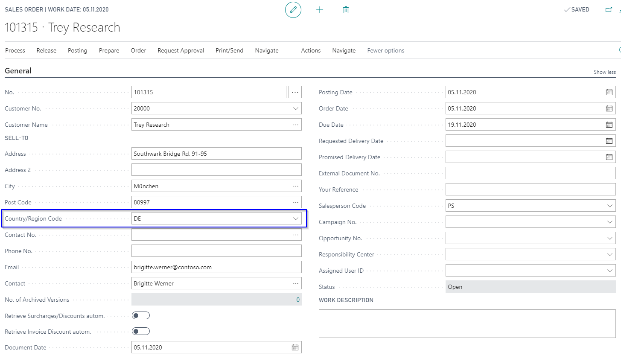The width and height of the screenshot is (621, 364).
Task: Expand the Customer No. dropdown
Action: (296, 108)
